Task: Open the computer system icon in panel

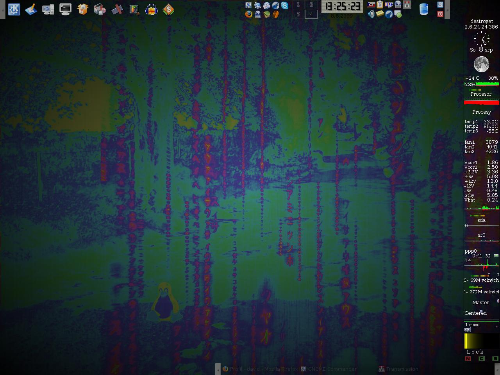Action: [x=48, y=9]
